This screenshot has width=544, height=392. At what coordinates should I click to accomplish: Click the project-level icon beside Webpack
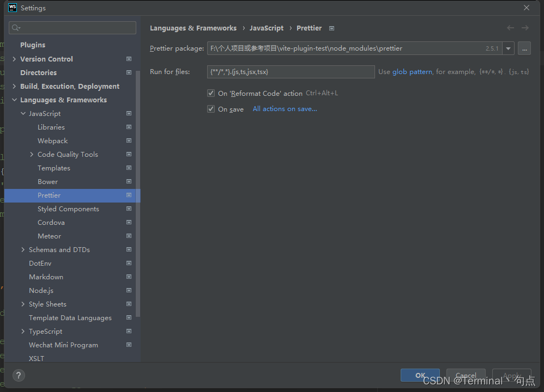click(x=129, y=140)
